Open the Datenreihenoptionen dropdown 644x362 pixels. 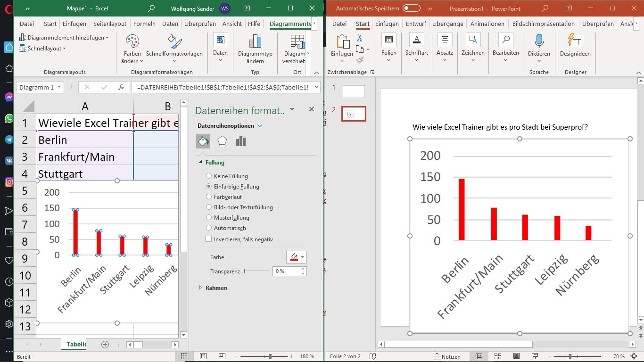point(260,126)
